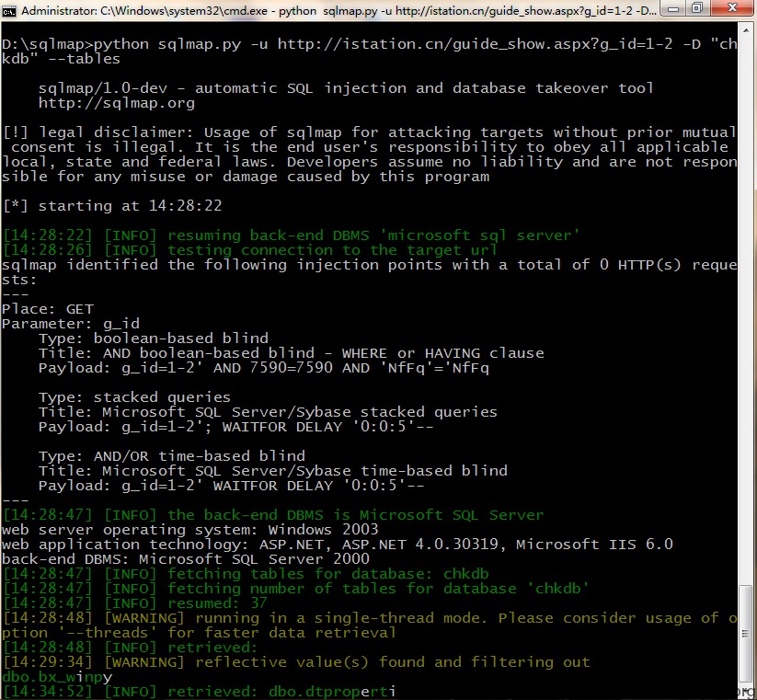
Task: Click the 'dbo.bx_winpy' table name
Action: point(57,677)
